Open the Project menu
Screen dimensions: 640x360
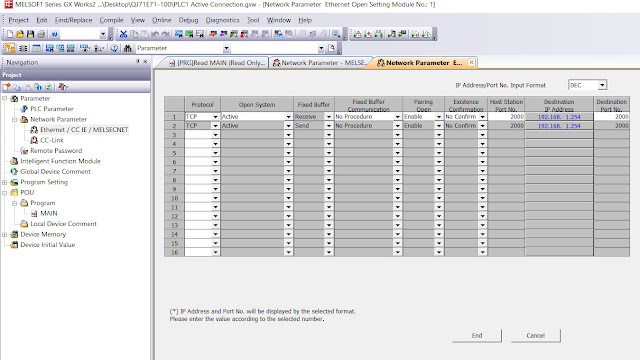pyautogui.click(x=18, y=20)
